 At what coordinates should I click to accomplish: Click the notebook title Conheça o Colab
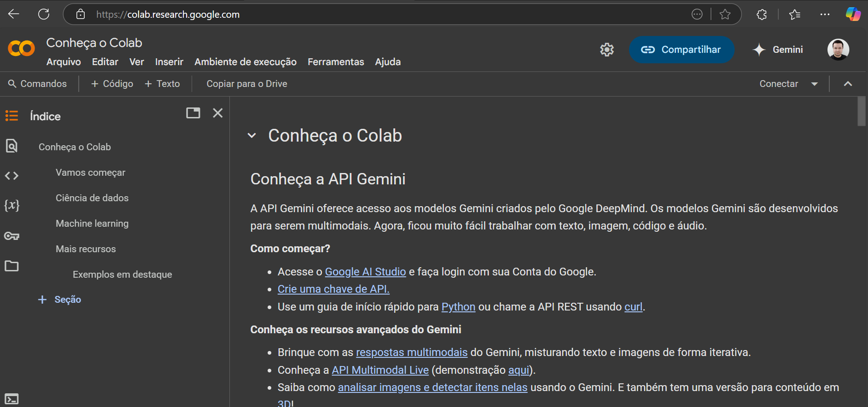point(94,43)
